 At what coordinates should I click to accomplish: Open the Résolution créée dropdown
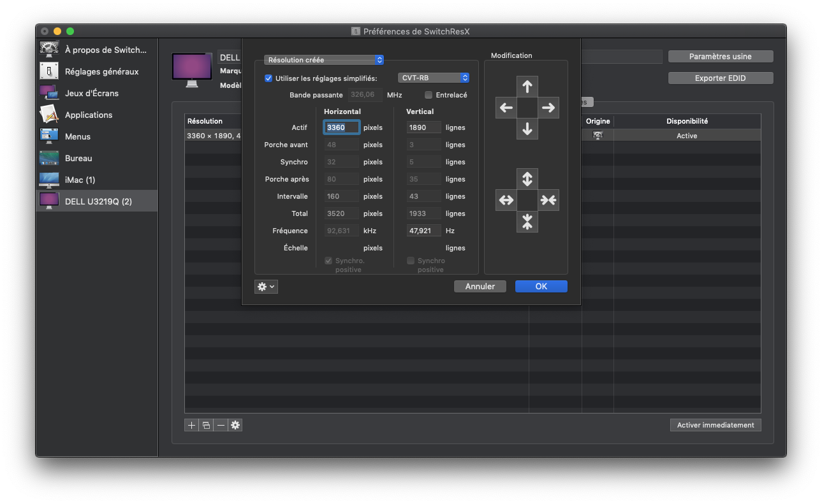[x=324, y=60]
